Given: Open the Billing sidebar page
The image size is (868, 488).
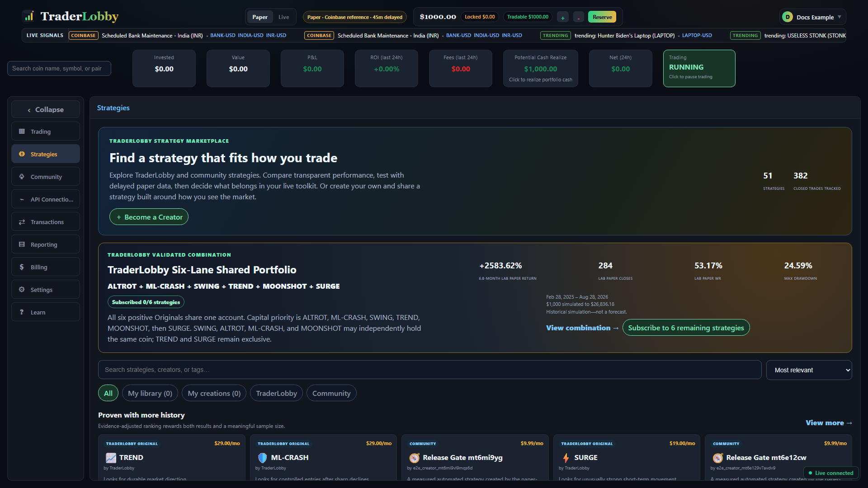Looking at the screenshot, I should [x=46, y=267].
